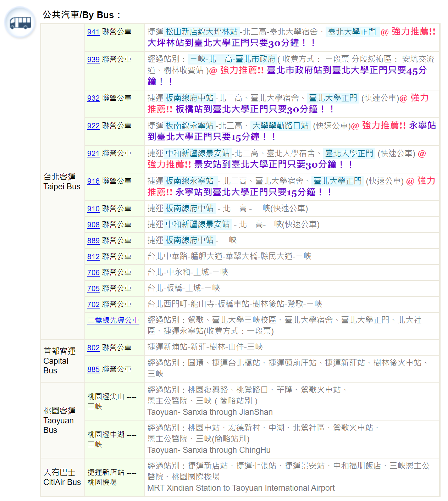Click the bus icon beside By Bus heading

point(20,23)
